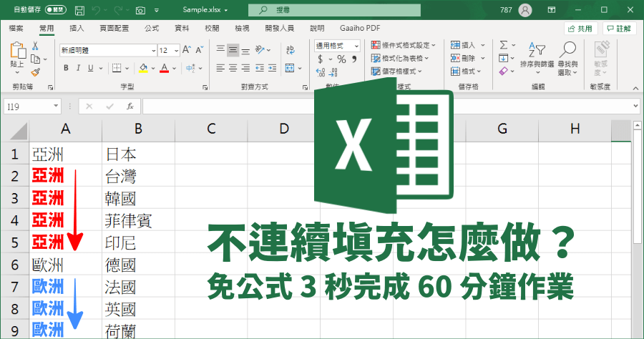Expand the Quick Access Toolbar customize arrow

(157, 10)
